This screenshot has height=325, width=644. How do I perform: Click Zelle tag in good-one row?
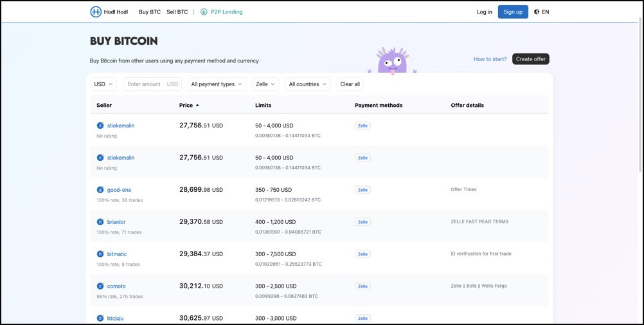pyautogui.click(x=362, y=190)
